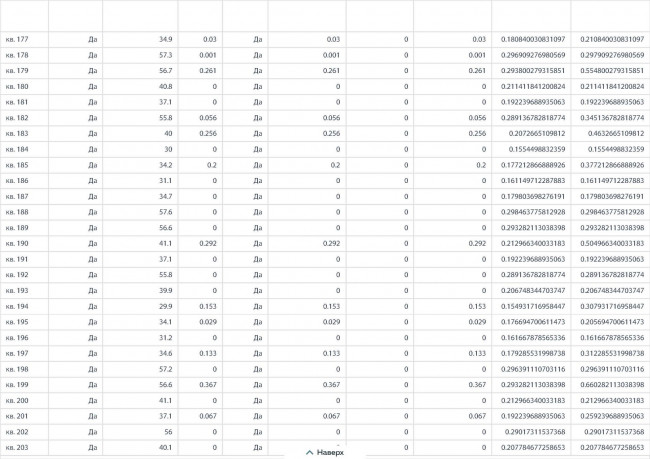Click the value 0.504966340033183
650x459 pixels.
click(x=612, y=243)
